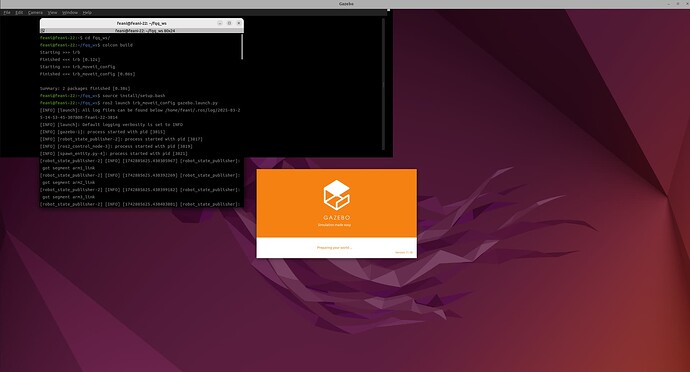Screen dimensions: 690x372
Task: Click the 'source install/setup.bash' command
Action: point(103,96)
